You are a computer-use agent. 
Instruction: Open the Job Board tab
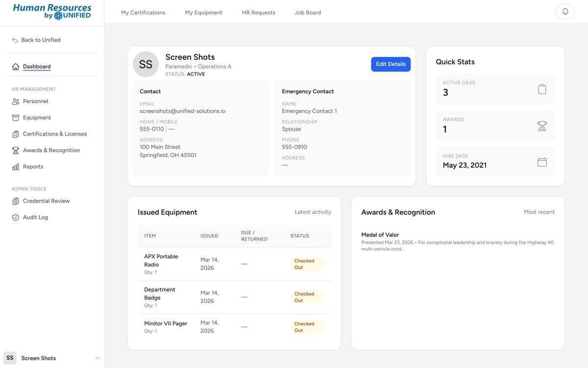pyautogui.click(x=308, y=13)
